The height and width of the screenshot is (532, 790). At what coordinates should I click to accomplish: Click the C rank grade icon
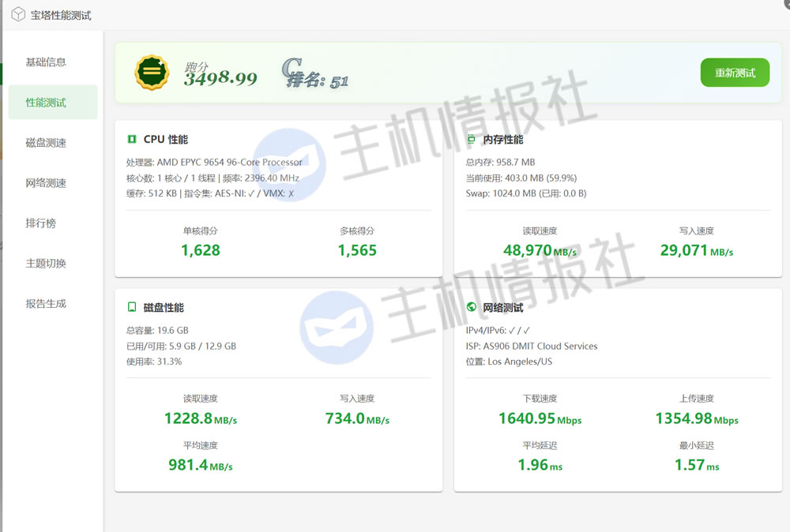[x=292, y=71]
